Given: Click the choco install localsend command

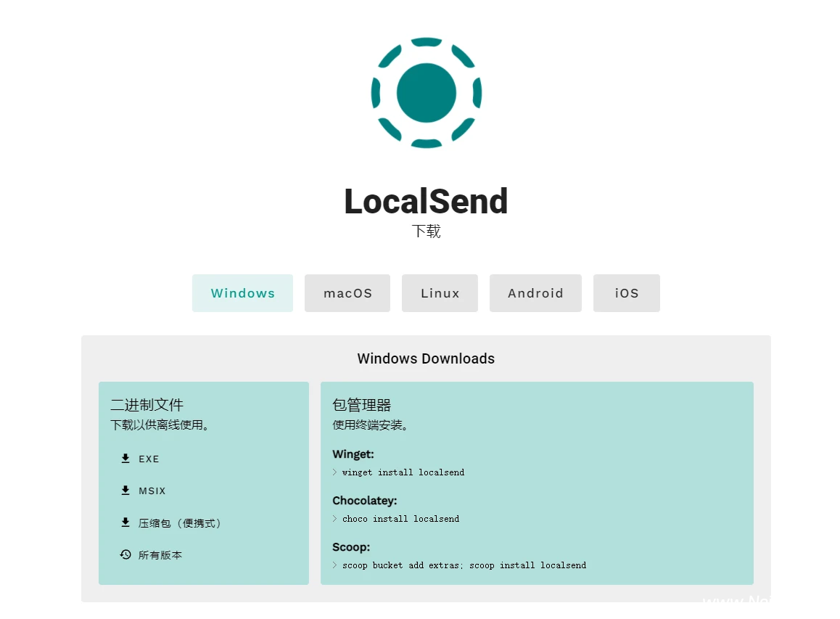Looking at the screenshot, I should 400,519.
